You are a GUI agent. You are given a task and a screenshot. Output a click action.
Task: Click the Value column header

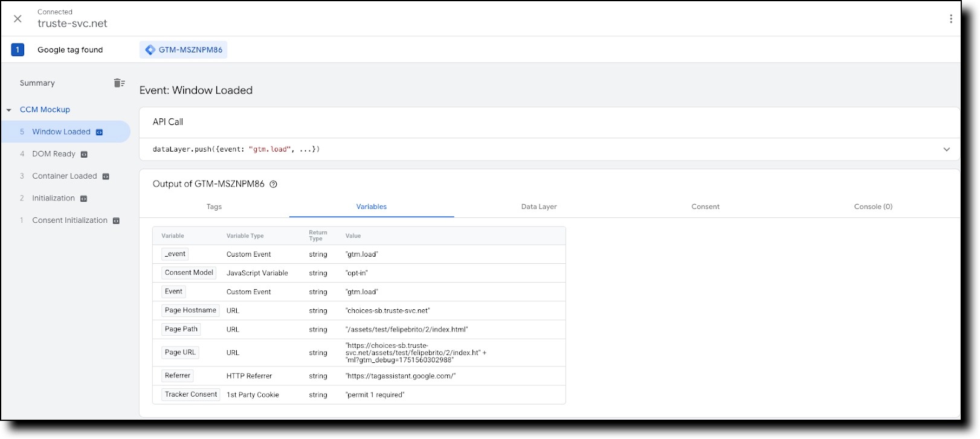(353, 236)
